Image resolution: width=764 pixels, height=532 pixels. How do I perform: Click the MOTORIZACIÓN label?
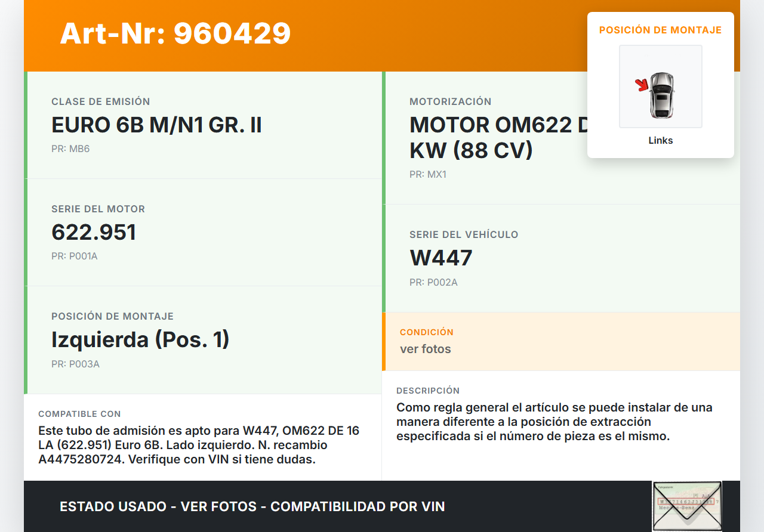[451, 101]
